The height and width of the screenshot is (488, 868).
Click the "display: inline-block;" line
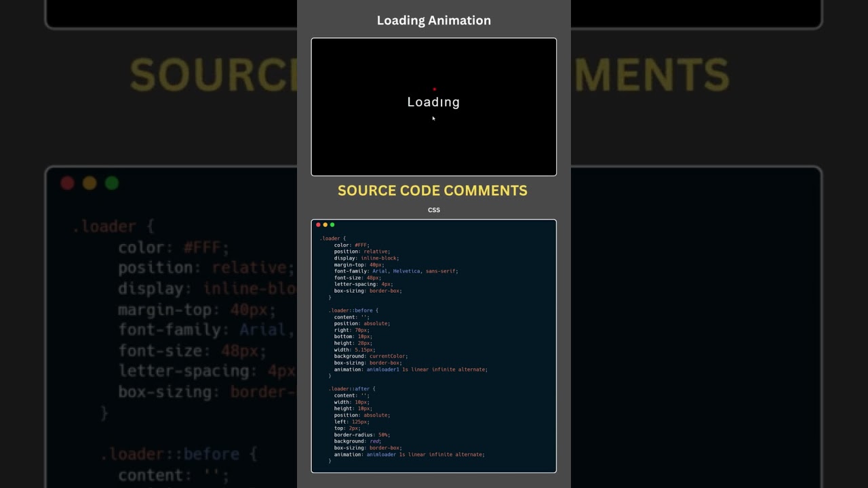pos(366,258)
